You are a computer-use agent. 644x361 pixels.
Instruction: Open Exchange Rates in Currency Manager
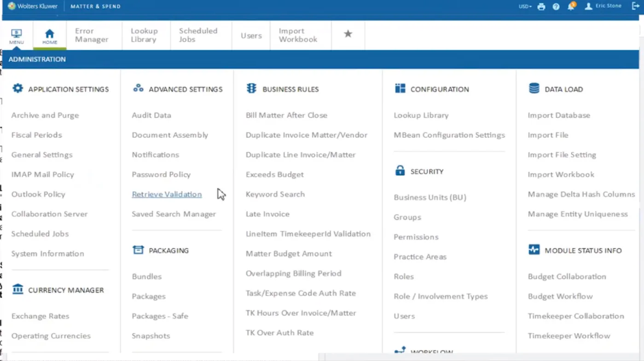coord(40,316)
